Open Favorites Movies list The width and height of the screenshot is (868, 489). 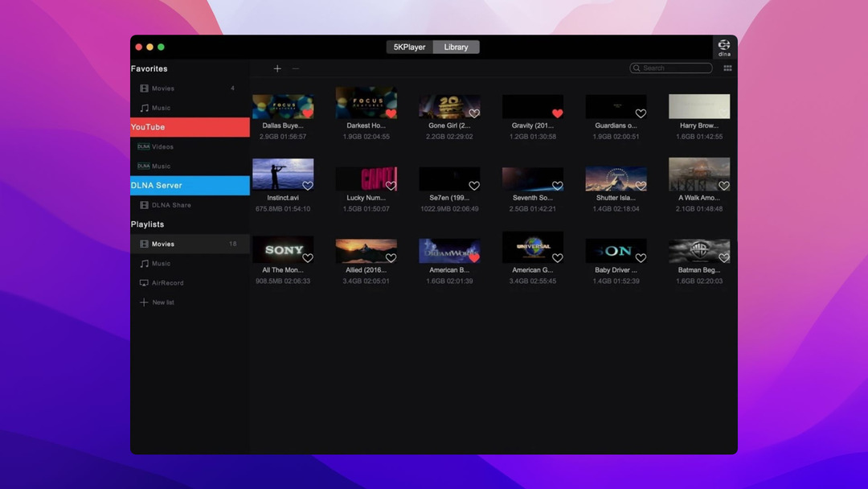[190, 88]
